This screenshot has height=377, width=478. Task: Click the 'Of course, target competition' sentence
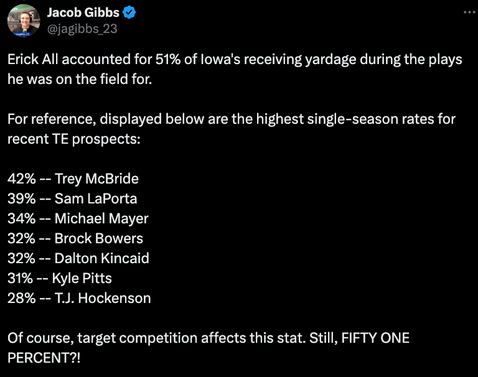(156, 338)
